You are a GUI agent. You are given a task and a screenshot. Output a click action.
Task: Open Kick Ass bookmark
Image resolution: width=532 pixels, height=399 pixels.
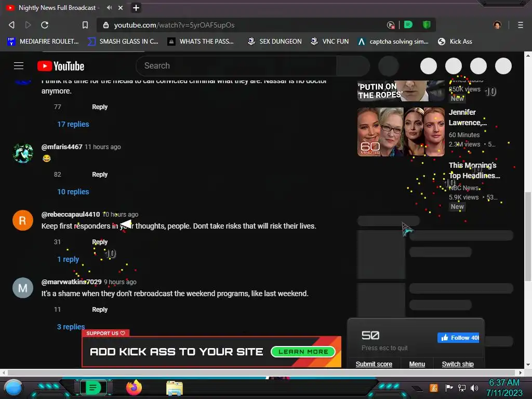pos(455,42)
